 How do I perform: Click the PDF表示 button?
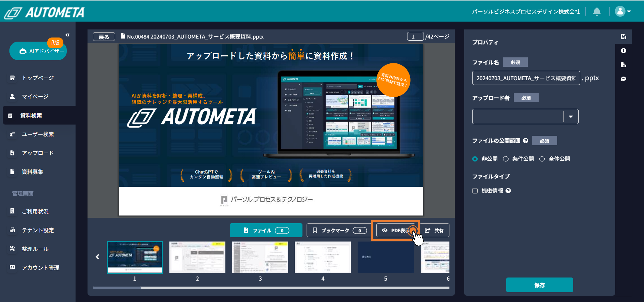click(x=396, y=230)
